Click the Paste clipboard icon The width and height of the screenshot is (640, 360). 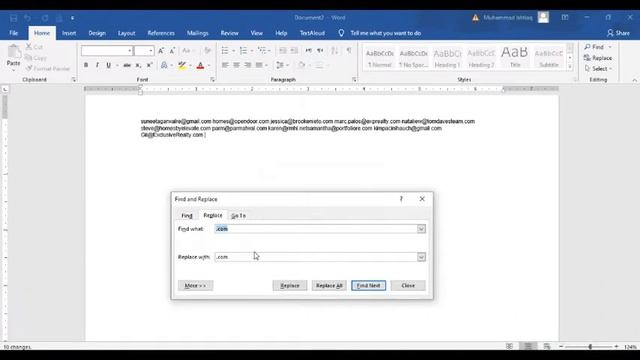13,52
